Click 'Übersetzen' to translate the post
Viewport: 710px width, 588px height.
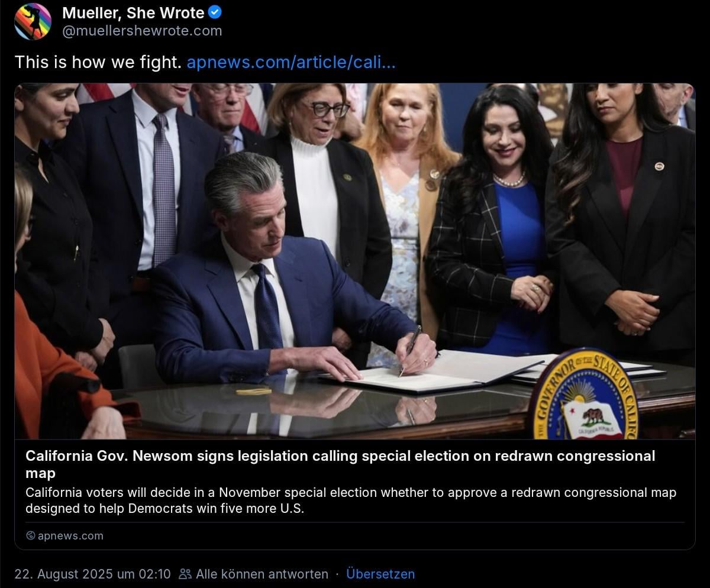380,574
